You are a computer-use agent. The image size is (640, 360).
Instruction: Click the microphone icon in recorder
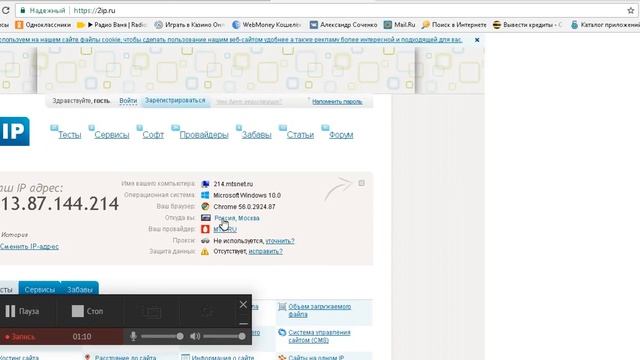point(133,336)
